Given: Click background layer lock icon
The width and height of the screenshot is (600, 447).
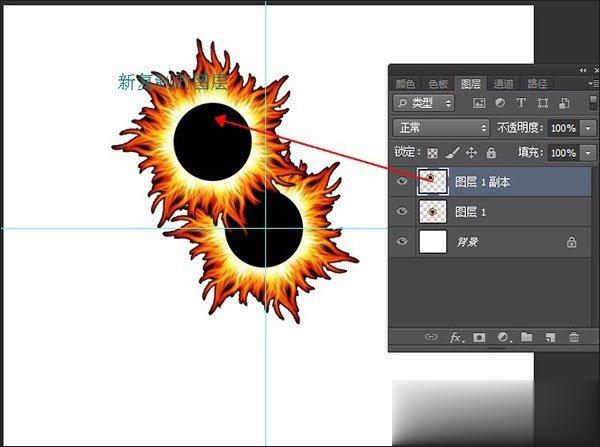Looking at the screenshot, I should click(x=572, y=242).
